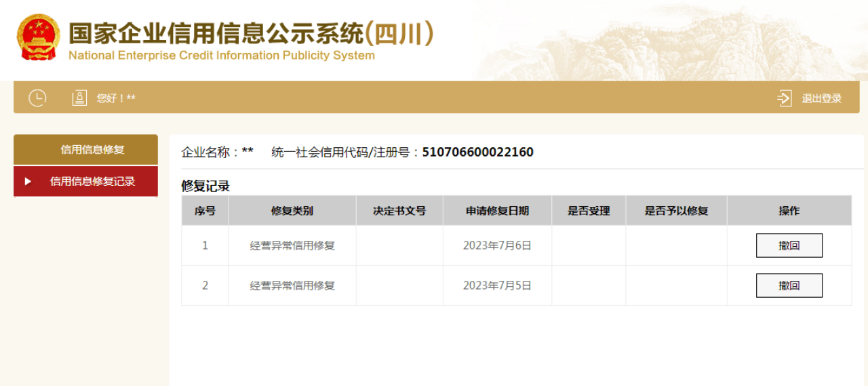
Task: Click the national emblem logo
Action: point(39,37)
